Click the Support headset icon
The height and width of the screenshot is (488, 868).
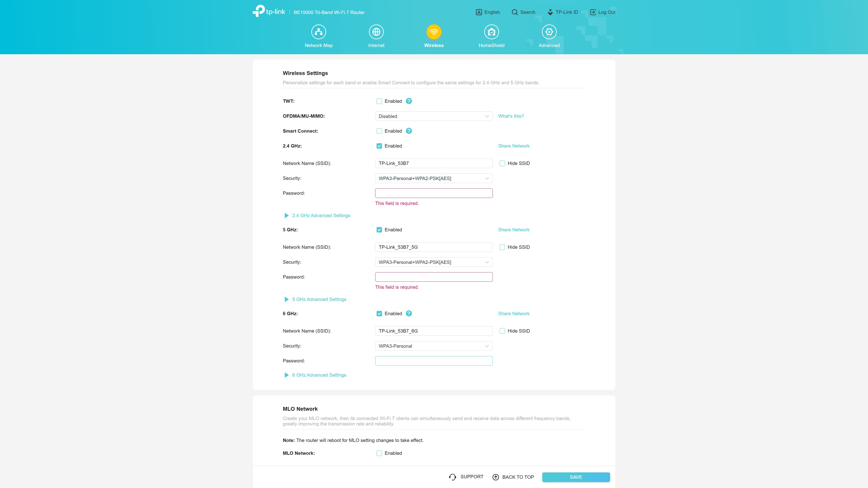[x=452, y=477]
